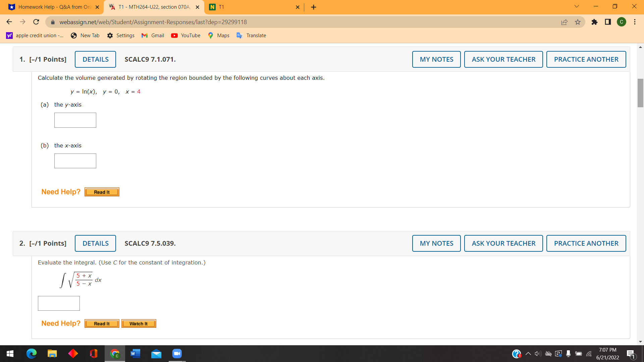Screen dimensions: 644x362
Task: Open YouTube from the bookmarks bar
Action: (x=185, y=35)
